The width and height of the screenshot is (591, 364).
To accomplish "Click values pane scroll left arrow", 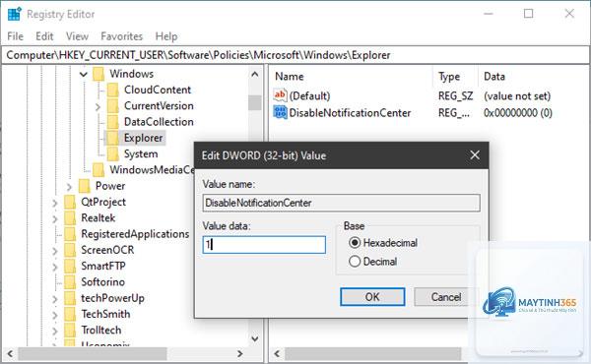I will point(277,354).
